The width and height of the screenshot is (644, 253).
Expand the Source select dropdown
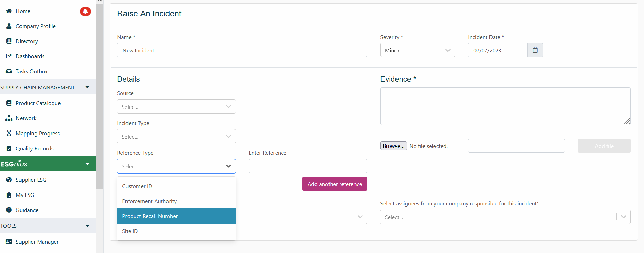[x=176, y=107]
